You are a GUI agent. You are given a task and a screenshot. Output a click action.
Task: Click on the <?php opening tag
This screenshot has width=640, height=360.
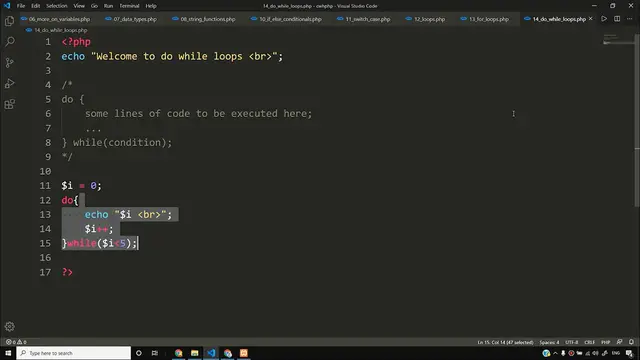point(76,42)
